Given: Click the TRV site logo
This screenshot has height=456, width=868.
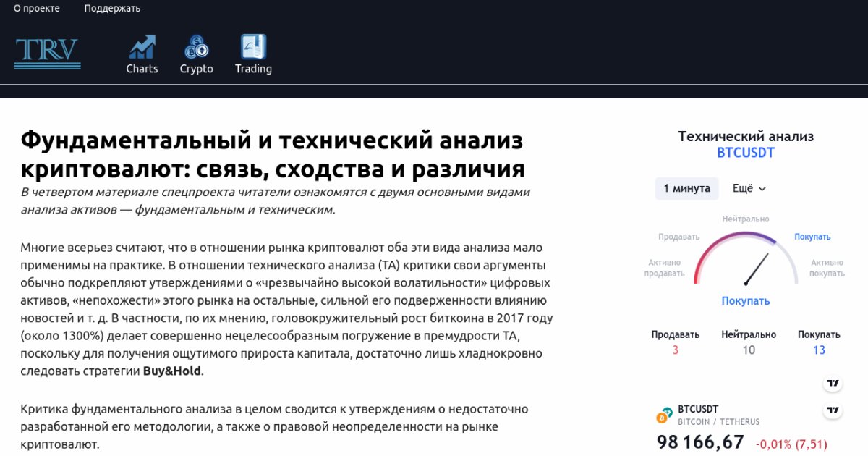Looking at the screenshot, I should tap(47, 53).
